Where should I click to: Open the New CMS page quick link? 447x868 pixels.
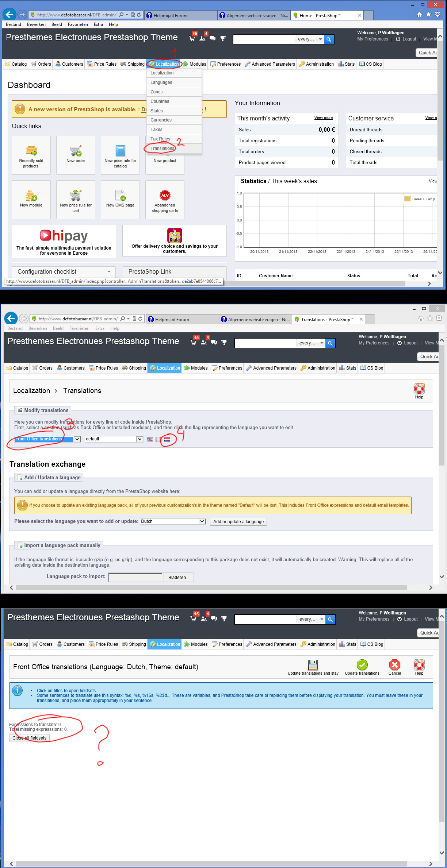pyautogui.click(x=120, y=200)
